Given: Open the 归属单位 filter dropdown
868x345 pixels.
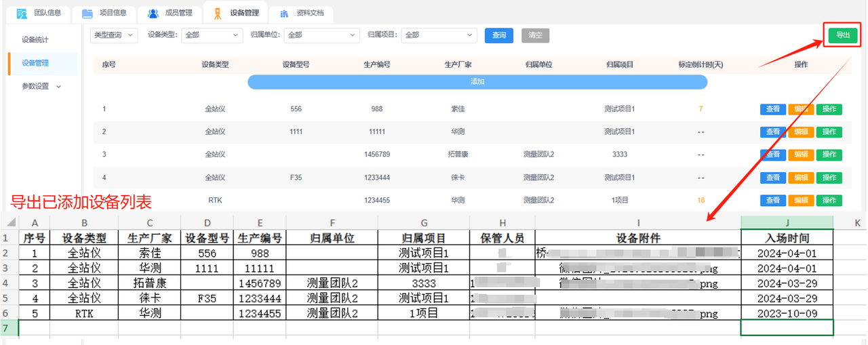Looking at the screenshot, I should [x=321, y=35].
